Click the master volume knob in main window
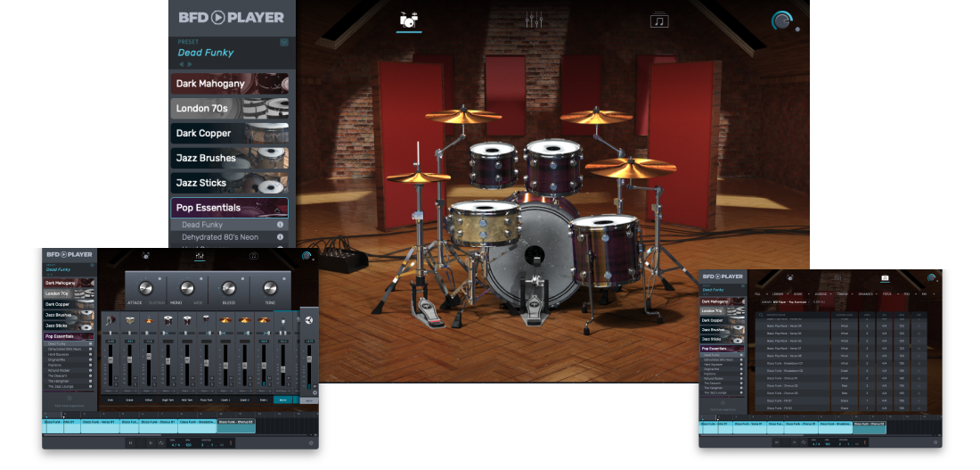Screen dimensions: 980x470 (x=781, y=21)
